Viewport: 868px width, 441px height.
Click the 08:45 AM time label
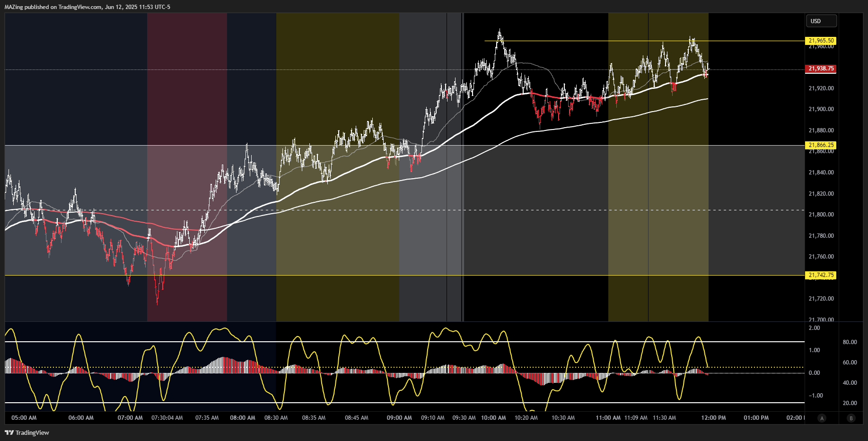point(357,418)
